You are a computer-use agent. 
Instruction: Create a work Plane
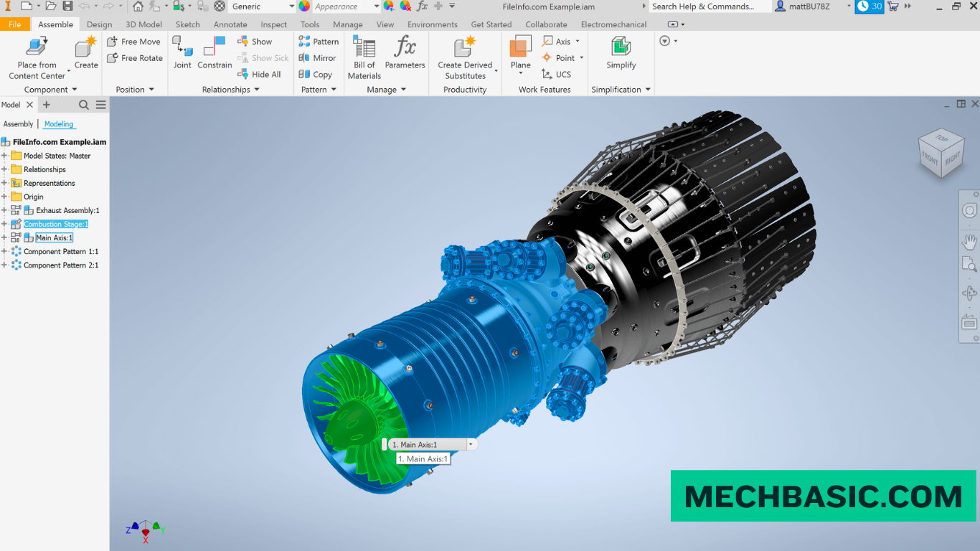point(521,54)
